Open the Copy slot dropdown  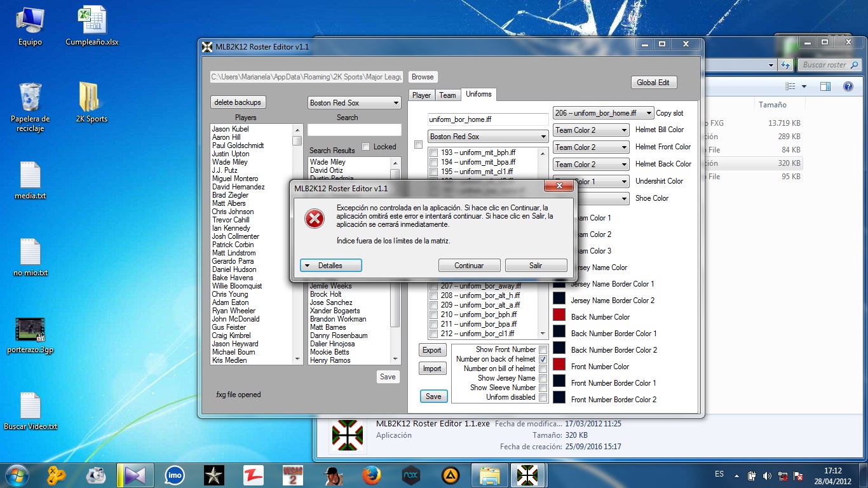603,113
